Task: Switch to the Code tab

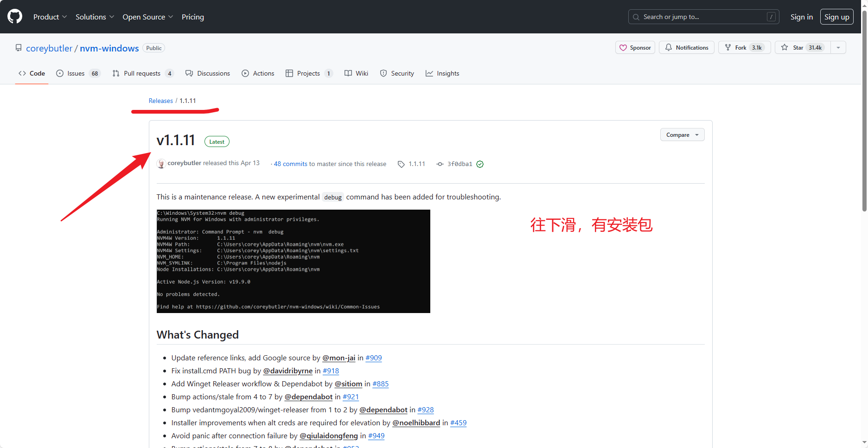Action: (x=32, y=73)
